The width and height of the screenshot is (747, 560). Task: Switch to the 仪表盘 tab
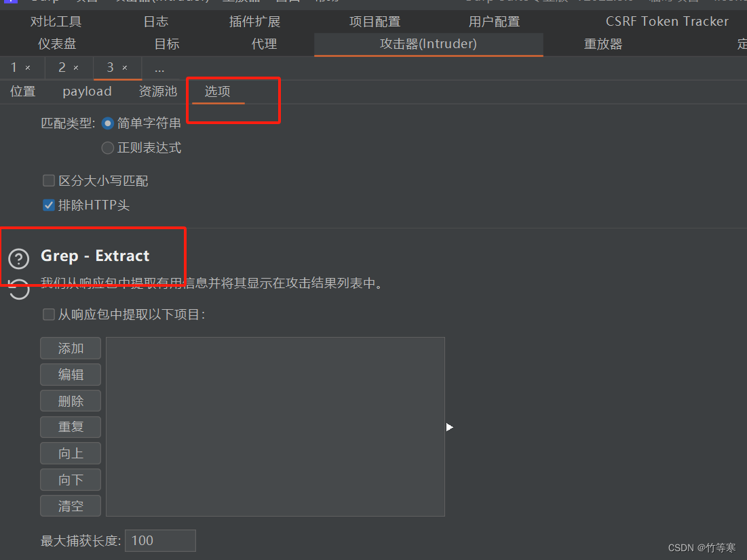click(57, 44)
